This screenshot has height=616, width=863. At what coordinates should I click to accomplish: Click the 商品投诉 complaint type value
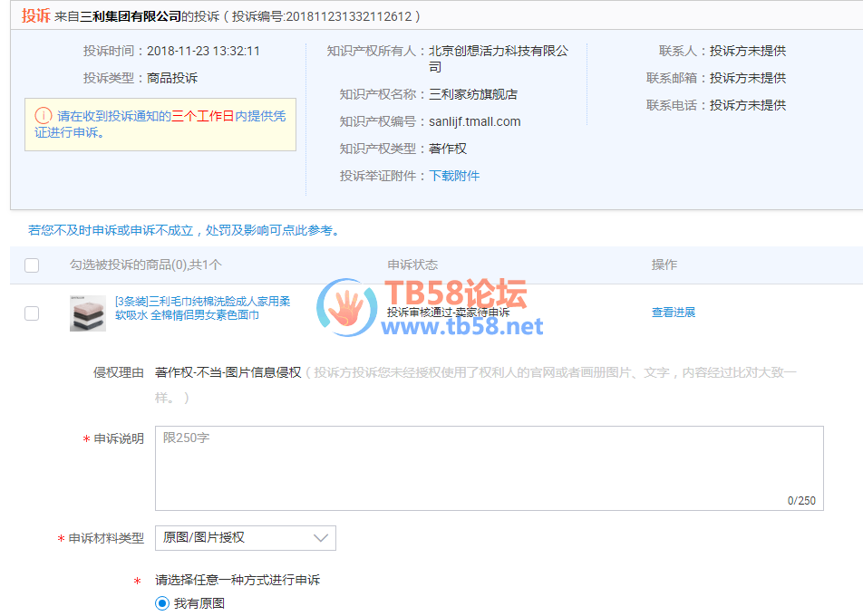[172, 78]
